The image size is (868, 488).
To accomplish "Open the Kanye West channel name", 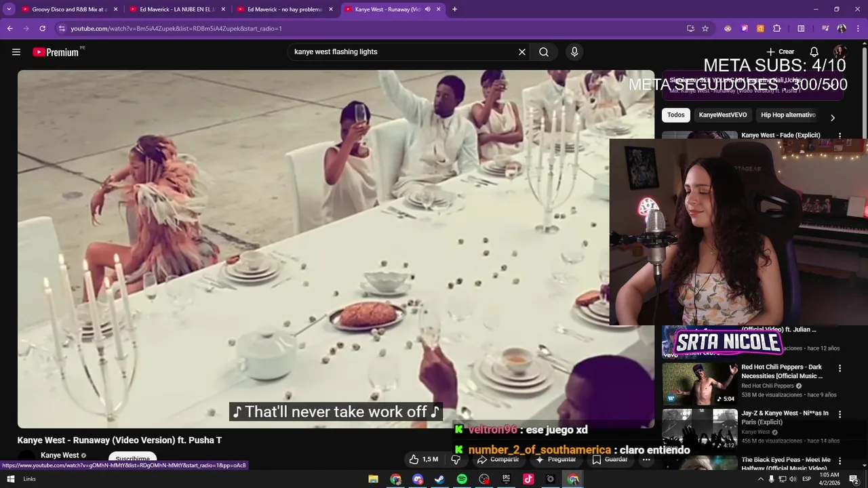I will [x=60, y=455].
